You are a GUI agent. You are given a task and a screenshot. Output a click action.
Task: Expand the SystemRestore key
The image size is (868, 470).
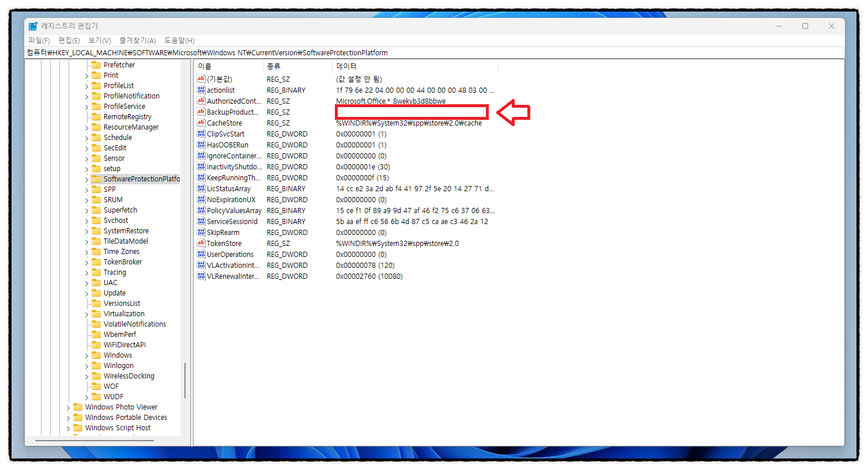coord(87,232)
